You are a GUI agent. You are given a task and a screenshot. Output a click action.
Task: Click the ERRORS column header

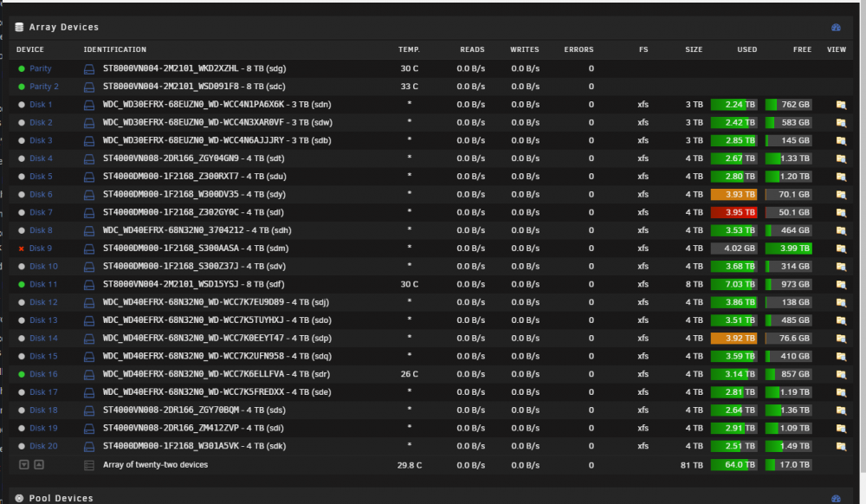click(x=578, y=49)
